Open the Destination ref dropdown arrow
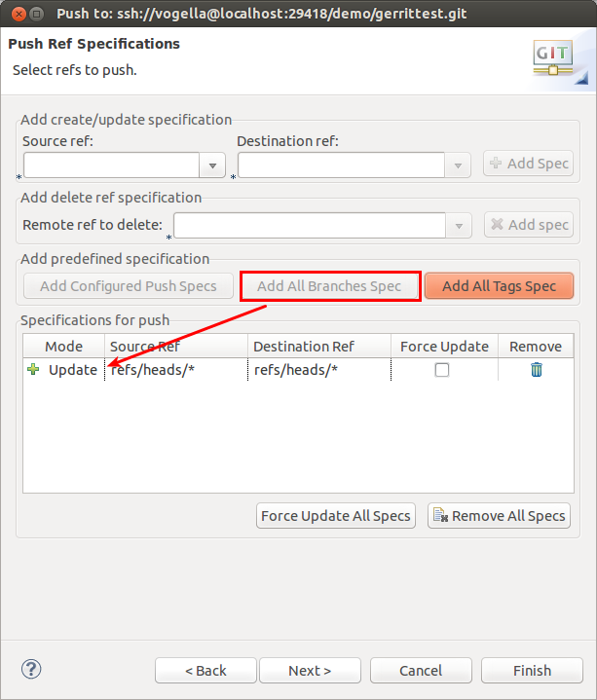This screenshot has height=700, width=597. click(x=458, y=166)
